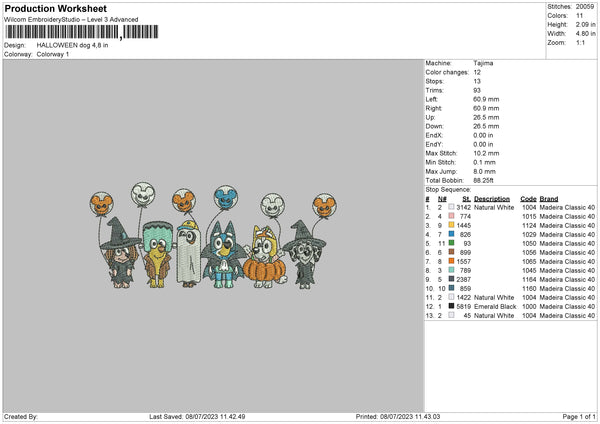Click the blue mouse-head balloon
This screenshot has width=600, height=424.
225,197
